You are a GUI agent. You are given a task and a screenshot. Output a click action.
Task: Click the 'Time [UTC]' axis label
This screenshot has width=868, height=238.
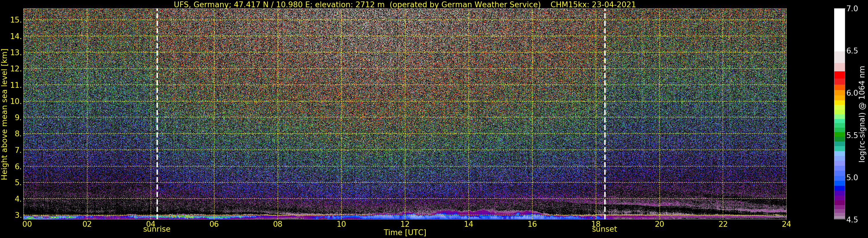click(405, 233)
